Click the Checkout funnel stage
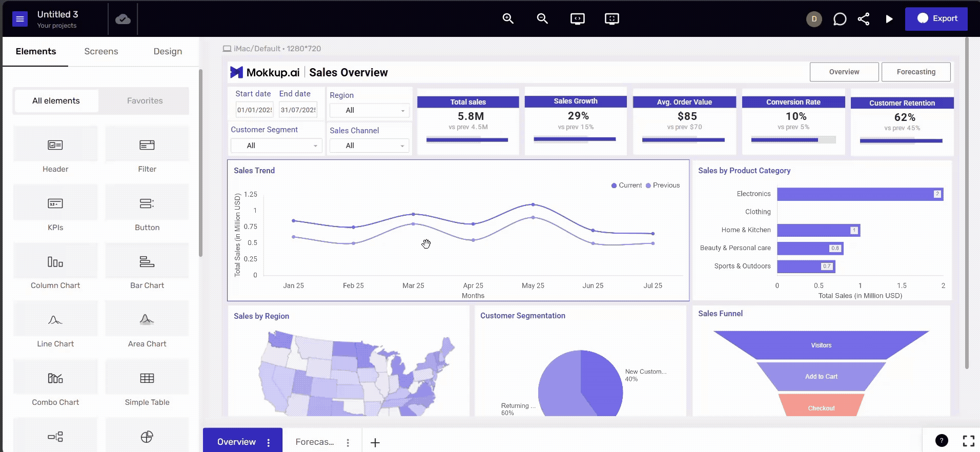980x452 pixels. pos(821,405)
